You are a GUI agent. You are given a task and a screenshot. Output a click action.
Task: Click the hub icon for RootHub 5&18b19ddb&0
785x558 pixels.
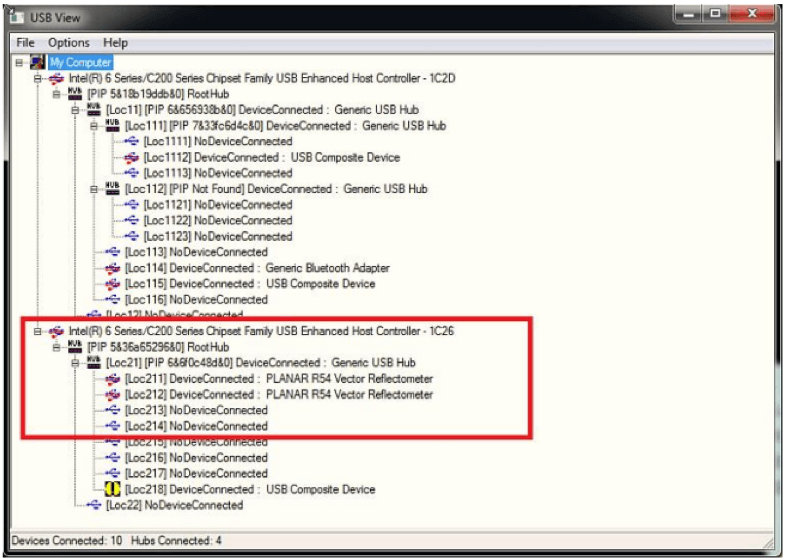(x=75, y=94)
